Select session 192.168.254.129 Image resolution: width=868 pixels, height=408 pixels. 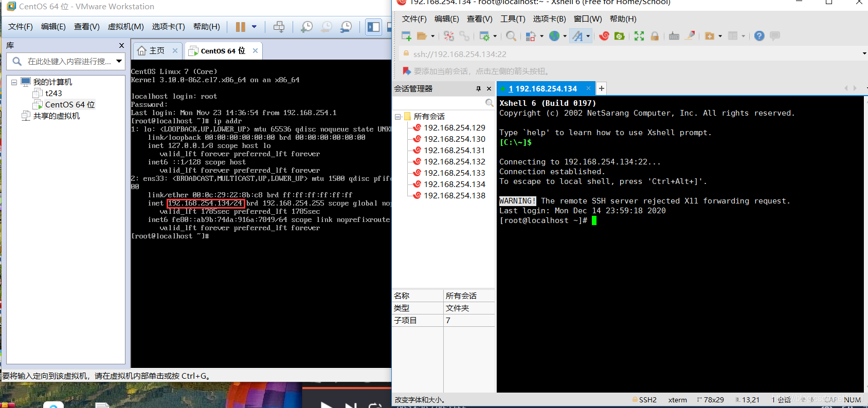coord(455,127)
